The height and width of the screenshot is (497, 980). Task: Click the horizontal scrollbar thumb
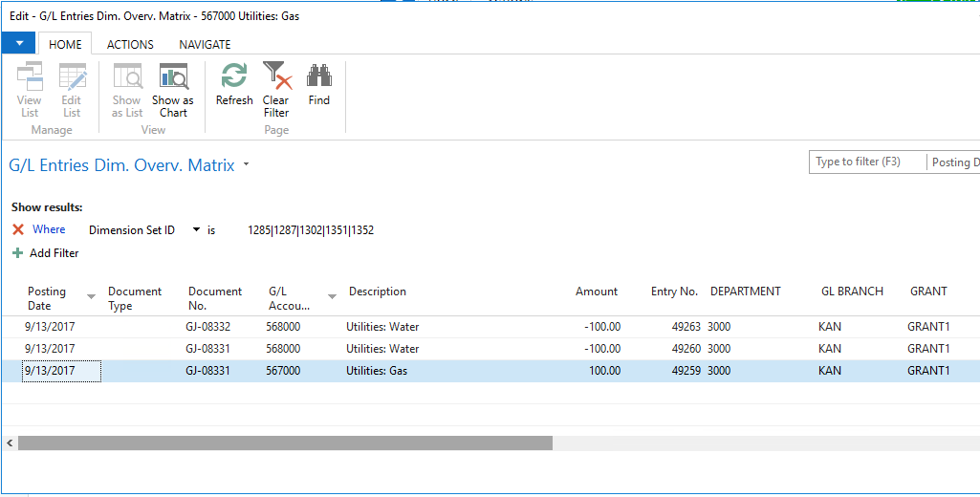285,443
